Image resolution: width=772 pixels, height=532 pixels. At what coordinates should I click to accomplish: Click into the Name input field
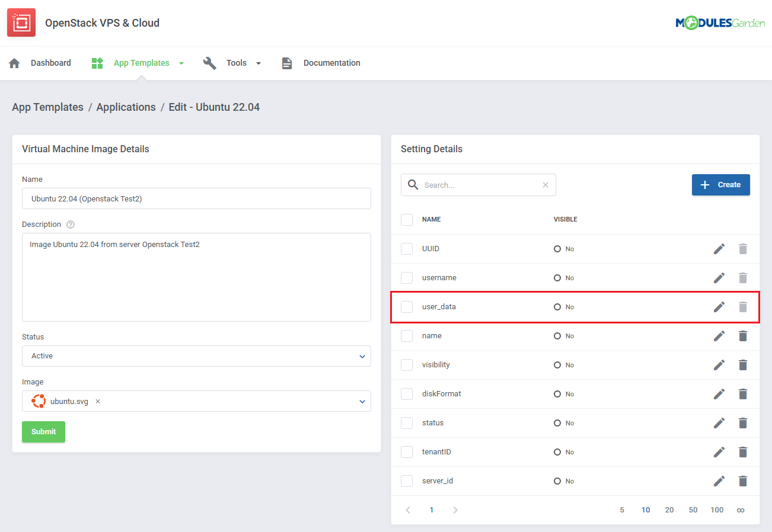(196, 199)
